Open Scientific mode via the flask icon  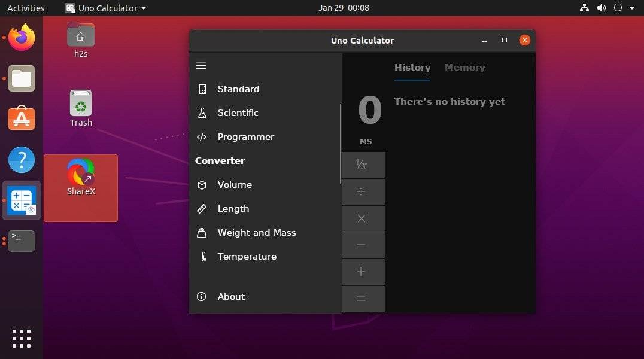(x=202, y=112)
